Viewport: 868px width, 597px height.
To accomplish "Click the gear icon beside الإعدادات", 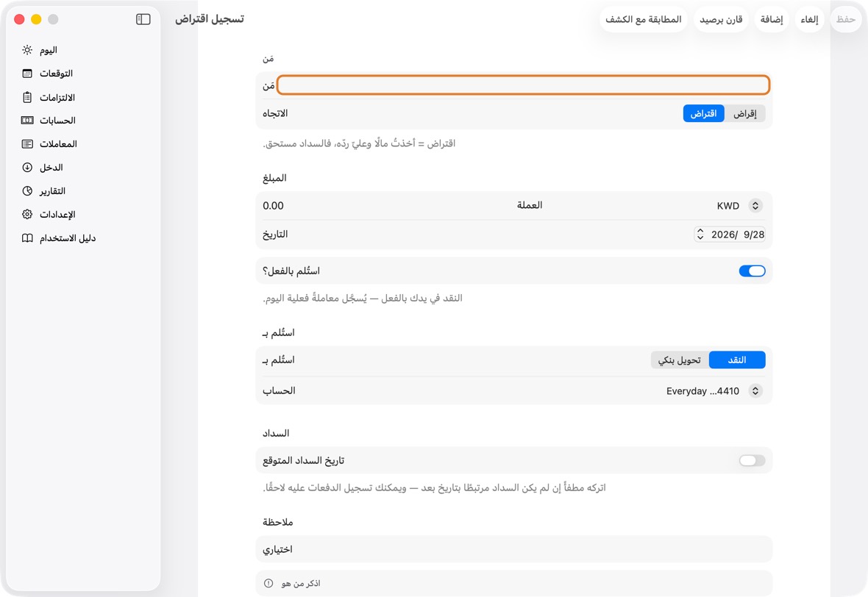I will [27, 214].
